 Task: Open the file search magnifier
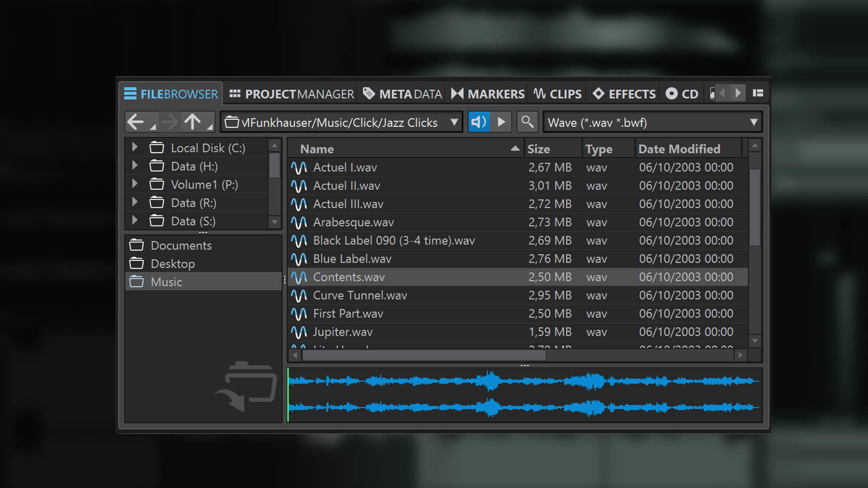(527, 122)
